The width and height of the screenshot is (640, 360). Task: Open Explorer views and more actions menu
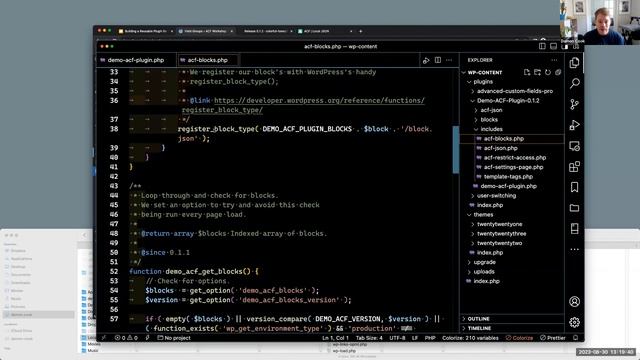tap(554, 60)
